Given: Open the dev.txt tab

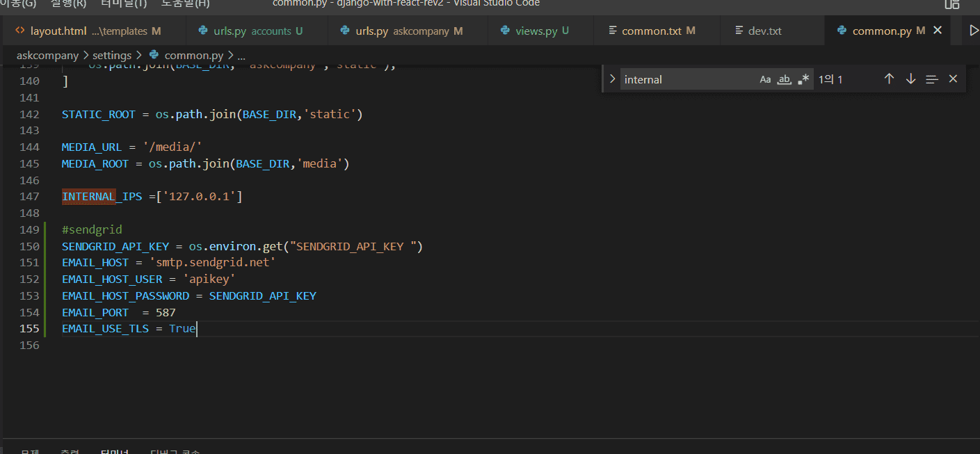Looking at the screenshot, I should click(x=765, y=31).
